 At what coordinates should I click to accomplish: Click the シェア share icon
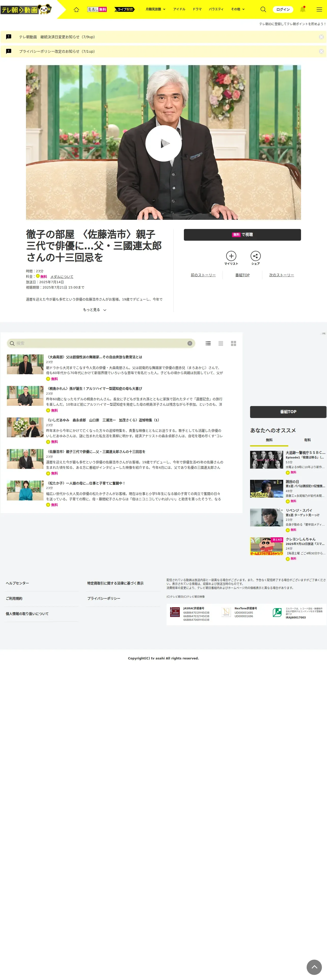[x=255, y=258]
